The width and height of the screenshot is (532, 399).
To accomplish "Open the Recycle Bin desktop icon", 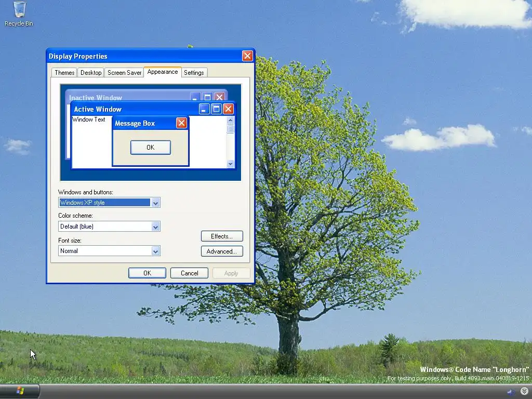I will pyautogui.click(x=19, y=14).
